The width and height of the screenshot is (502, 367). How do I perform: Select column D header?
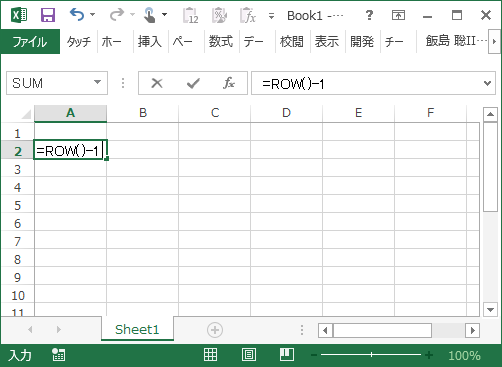(287, 113)
